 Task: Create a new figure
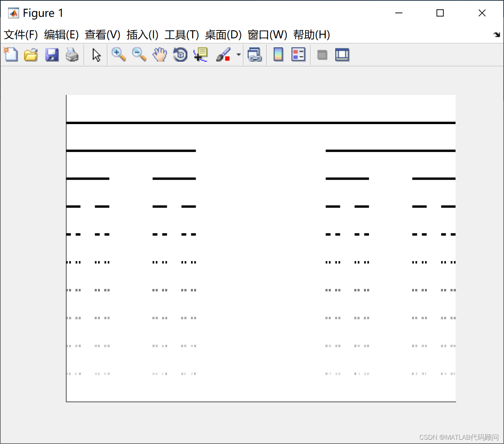10,55
